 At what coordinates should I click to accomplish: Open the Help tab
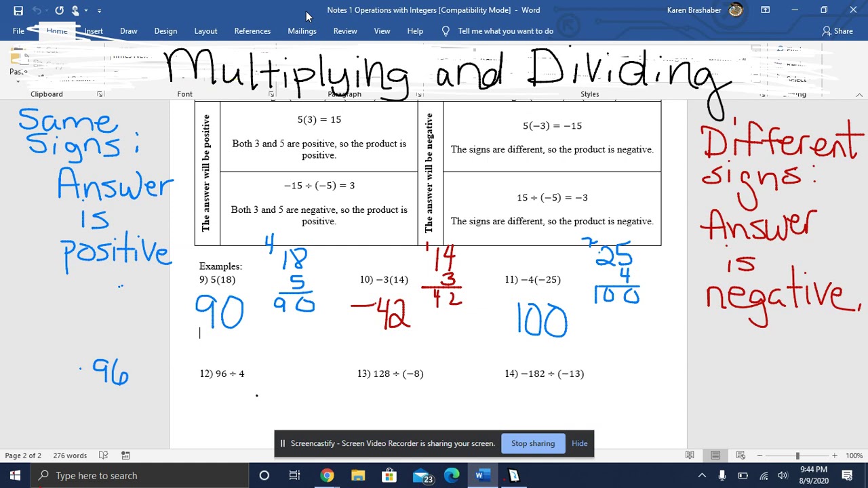coord(415,31)
